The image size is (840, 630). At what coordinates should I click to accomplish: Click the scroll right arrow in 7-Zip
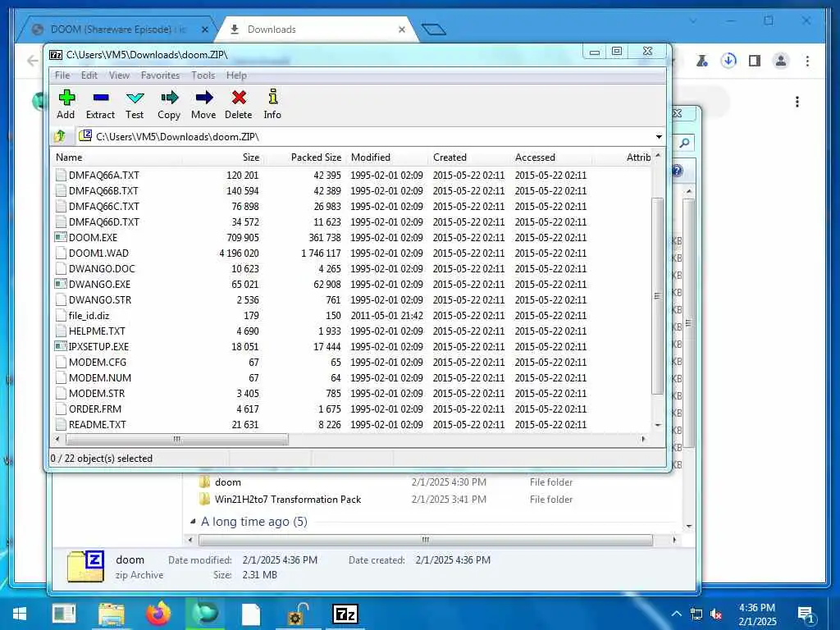[x=643, y=440]
